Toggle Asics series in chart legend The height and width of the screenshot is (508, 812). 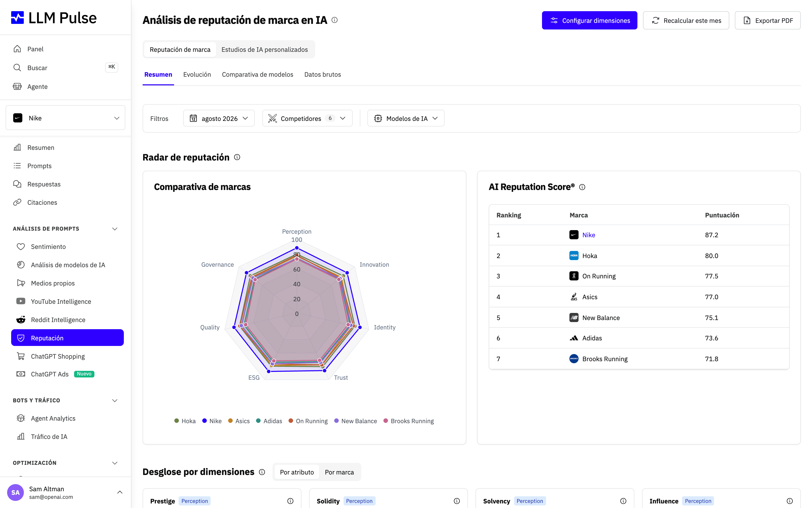239,421
